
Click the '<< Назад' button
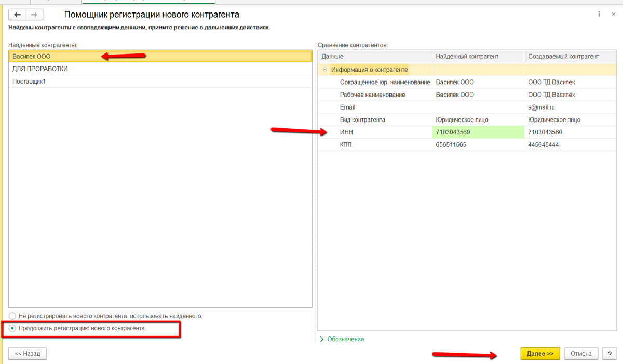click(28, 353)
